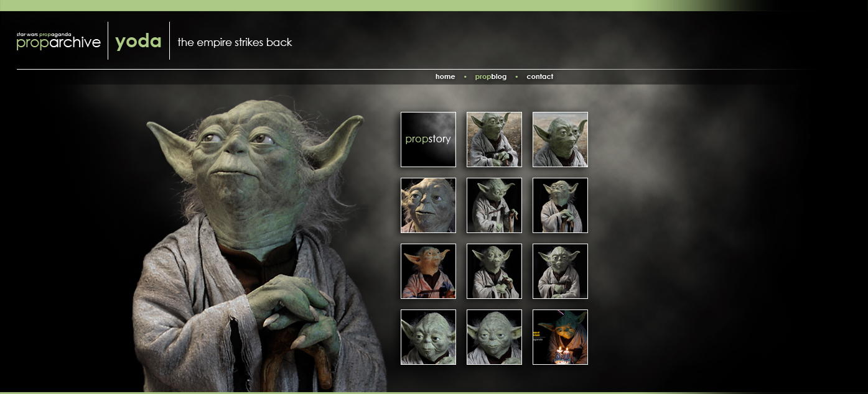Open the extreme side-face close-up thumbnail
Image resolution: width=868 pixels, height=394 pixels.
pos(428,205)
